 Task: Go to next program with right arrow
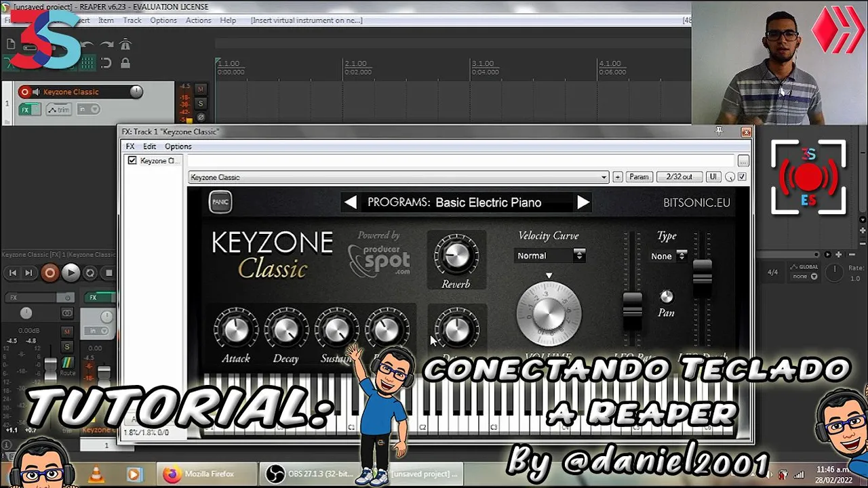pos(583,203)
